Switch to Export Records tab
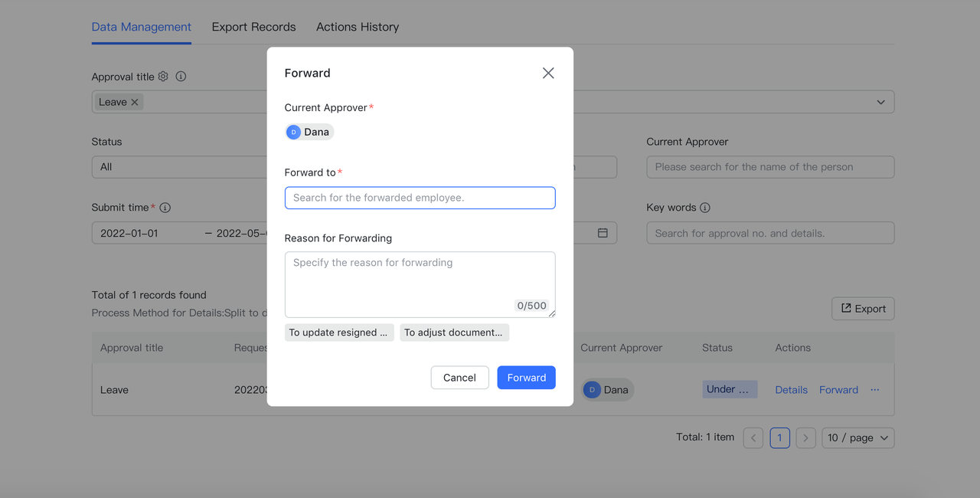 tap(253, 27)
